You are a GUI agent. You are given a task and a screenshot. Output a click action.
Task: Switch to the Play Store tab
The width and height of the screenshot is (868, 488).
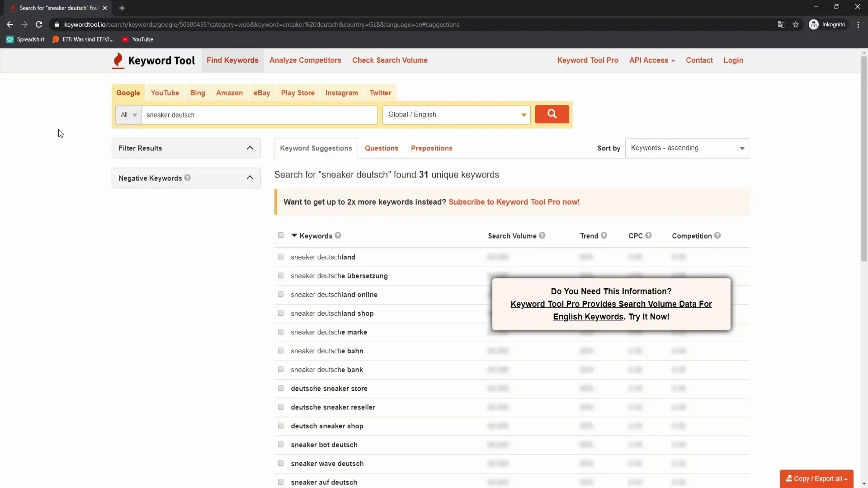pyautogui.click(x=297, y=93)
